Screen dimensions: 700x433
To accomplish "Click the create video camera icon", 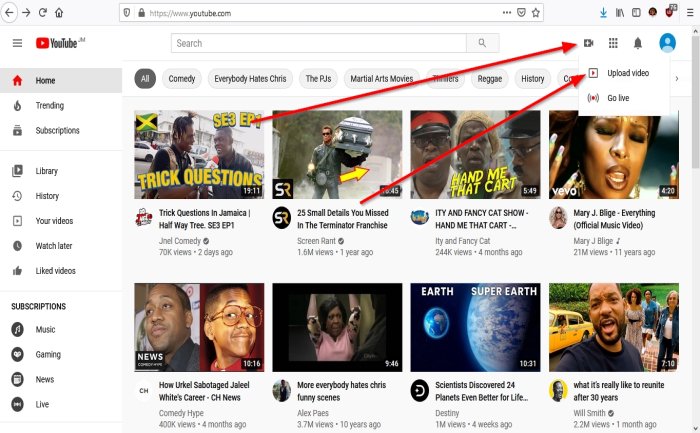I will 588,43.
